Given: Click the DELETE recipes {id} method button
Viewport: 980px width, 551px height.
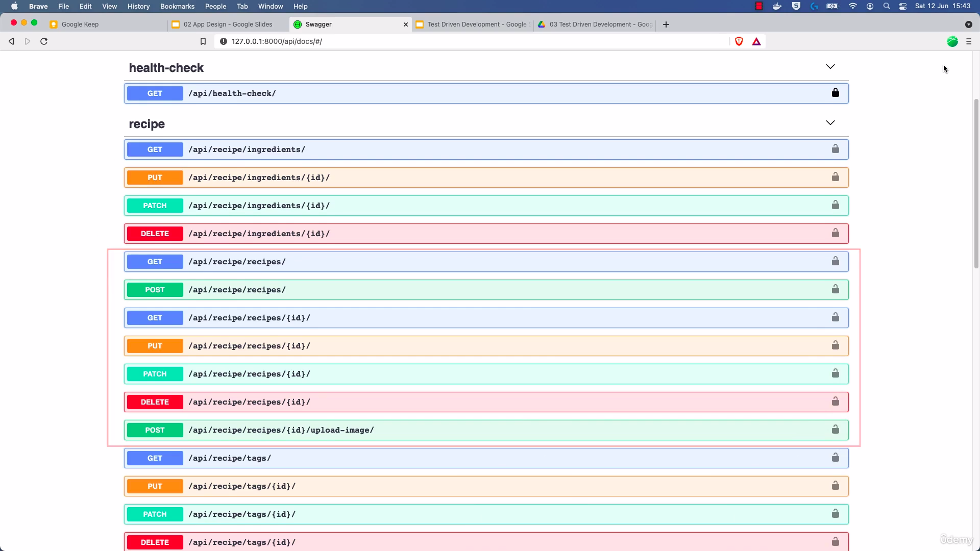Looking at the screenshot, I should (x=155, y=402).
